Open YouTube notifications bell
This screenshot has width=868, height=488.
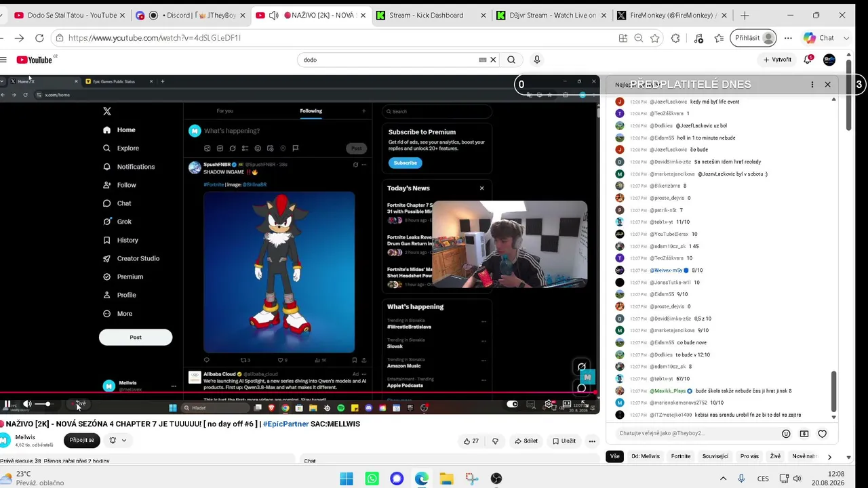[x=808, y=60]
